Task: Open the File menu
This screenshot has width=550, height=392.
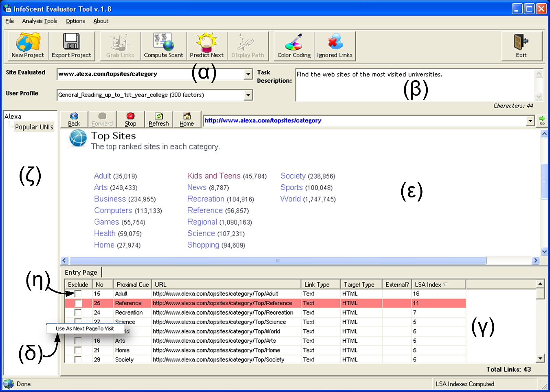Action: [10, 21]
